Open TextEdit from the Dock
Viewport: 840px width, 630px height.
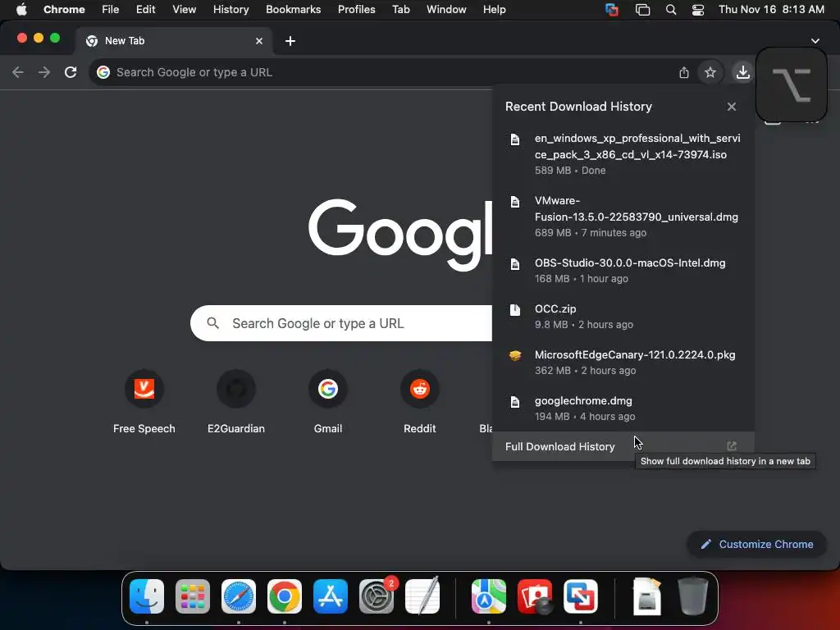422,596
